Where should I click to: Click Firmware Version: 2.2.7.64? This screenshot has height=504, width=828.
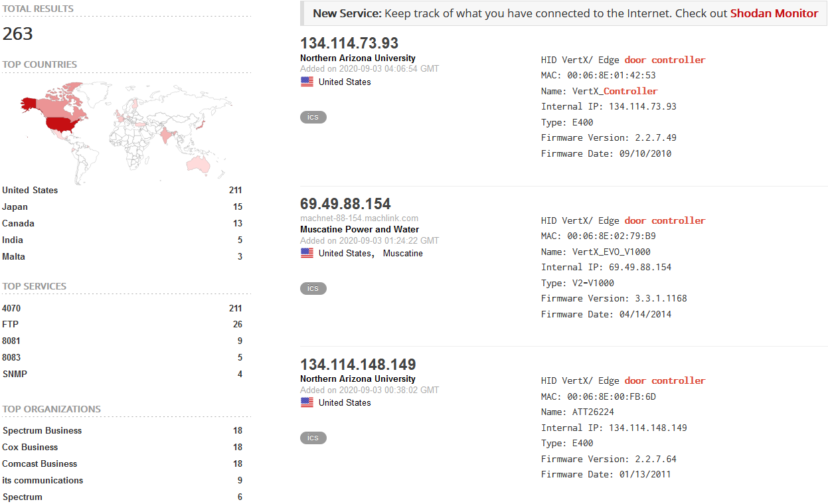(x=609, y=460)
